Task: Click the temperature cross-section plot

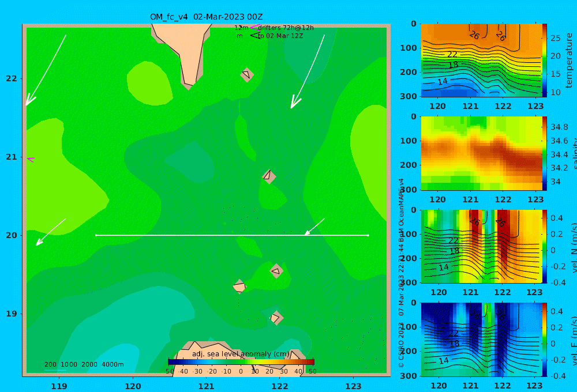Action: tap(482, 61)
